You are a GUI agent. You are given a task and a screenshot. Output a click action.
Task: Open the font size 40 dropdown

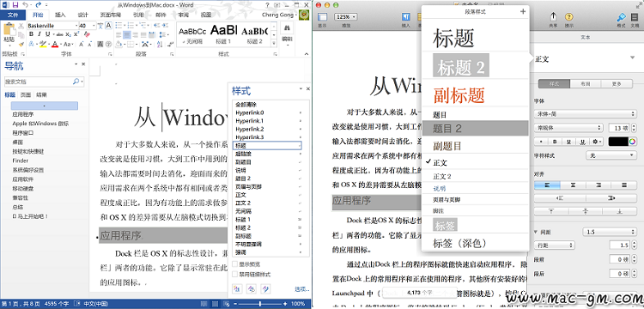click(94, 26)
